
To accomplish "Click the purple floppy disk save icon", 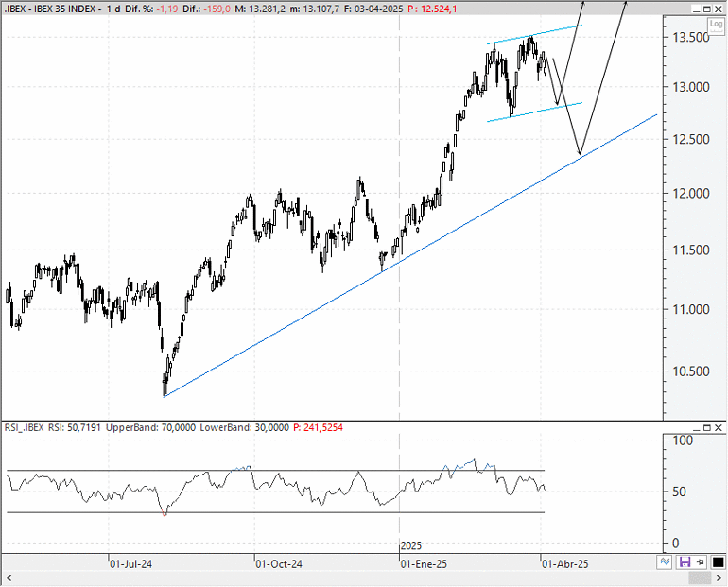I will pos(685,562).
